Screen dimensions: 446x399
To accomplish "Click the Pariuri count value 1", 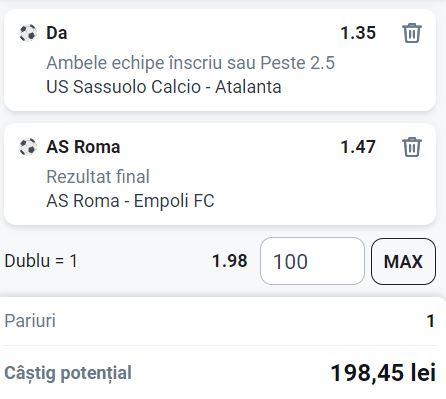I will click(431, 321).
